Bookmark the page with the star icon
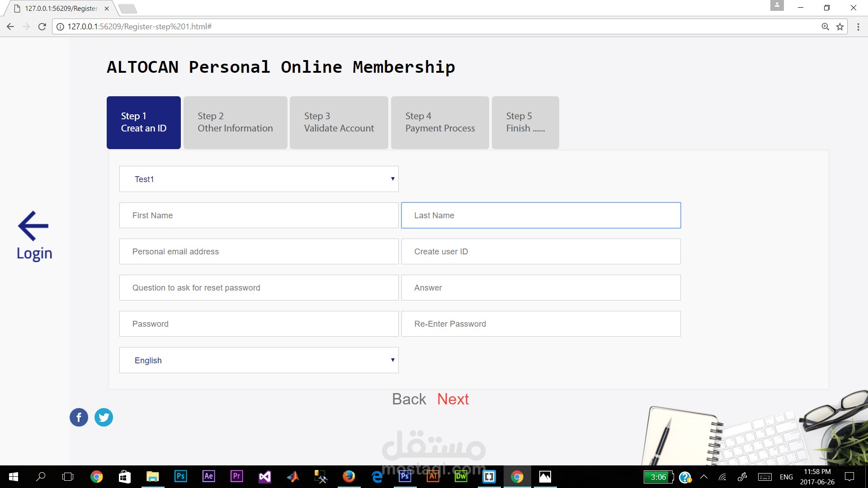The height and width of the screenshot is (488, 868). click(x=840, y=27)
